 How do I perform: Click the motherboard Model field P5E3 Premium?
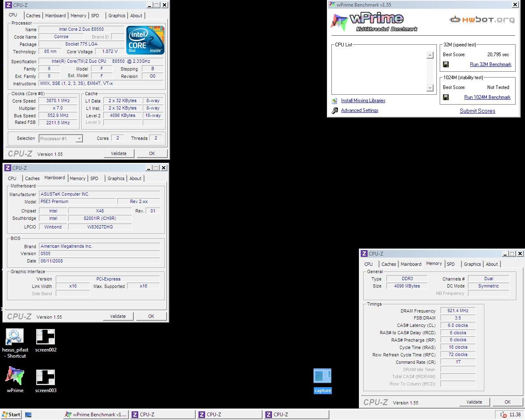coord(77,201)
